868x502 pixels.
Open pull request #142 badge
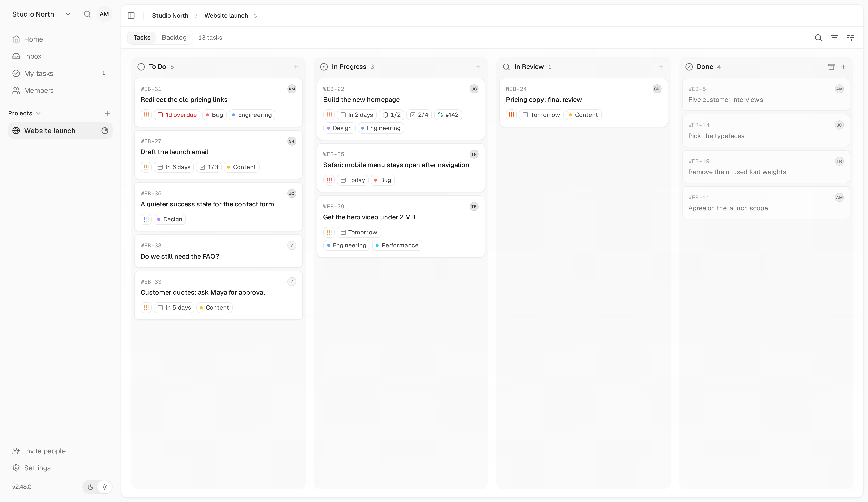[448, 115]
